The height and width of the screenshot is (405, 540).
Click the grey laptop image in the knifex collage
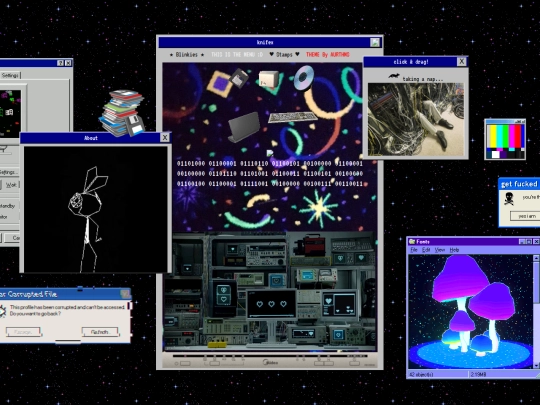(244, 126)
